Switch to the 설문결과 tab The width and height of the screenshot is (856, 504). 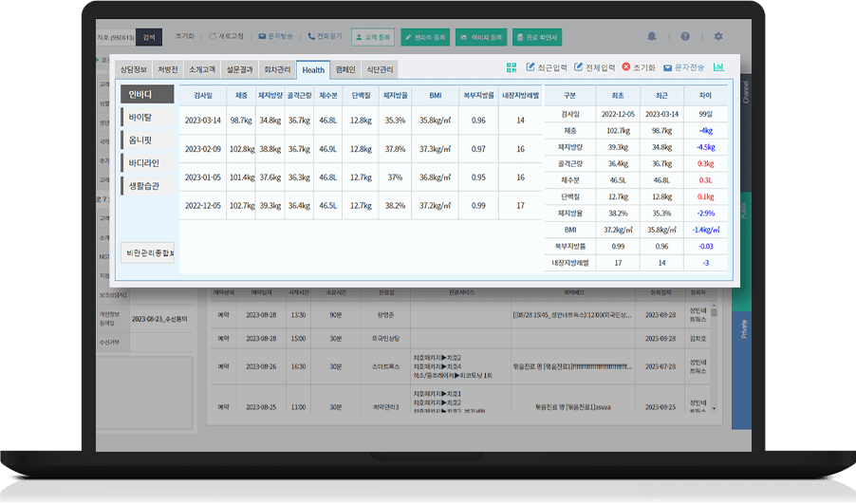[x=240, y=70]
